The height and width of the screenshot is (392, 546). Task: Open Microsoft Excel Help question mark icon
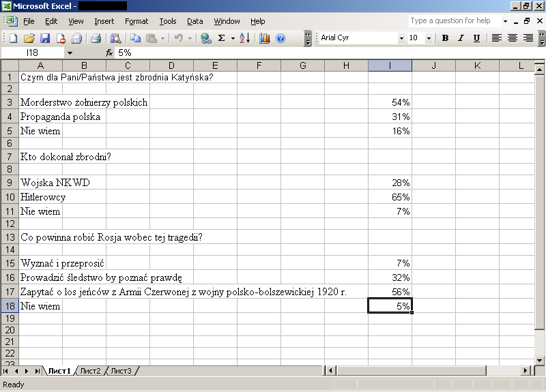click(281, 38)
